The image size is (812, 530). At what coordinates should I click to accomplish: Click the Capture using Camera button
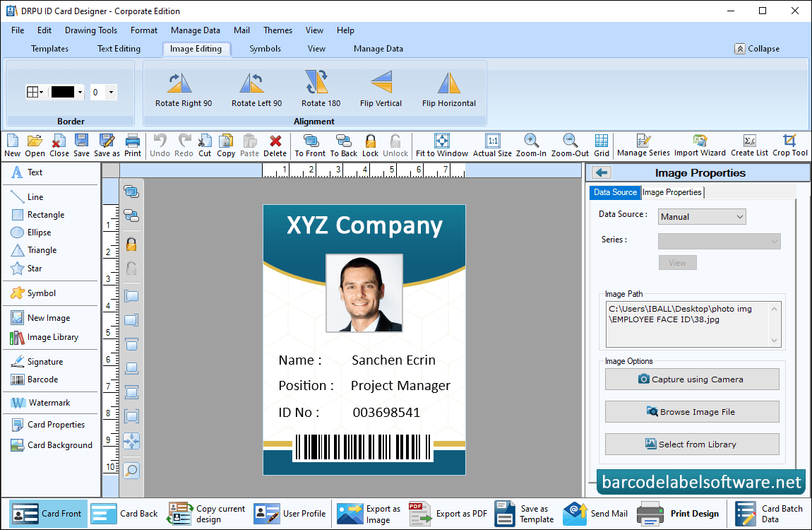click(x=692, y=379)
